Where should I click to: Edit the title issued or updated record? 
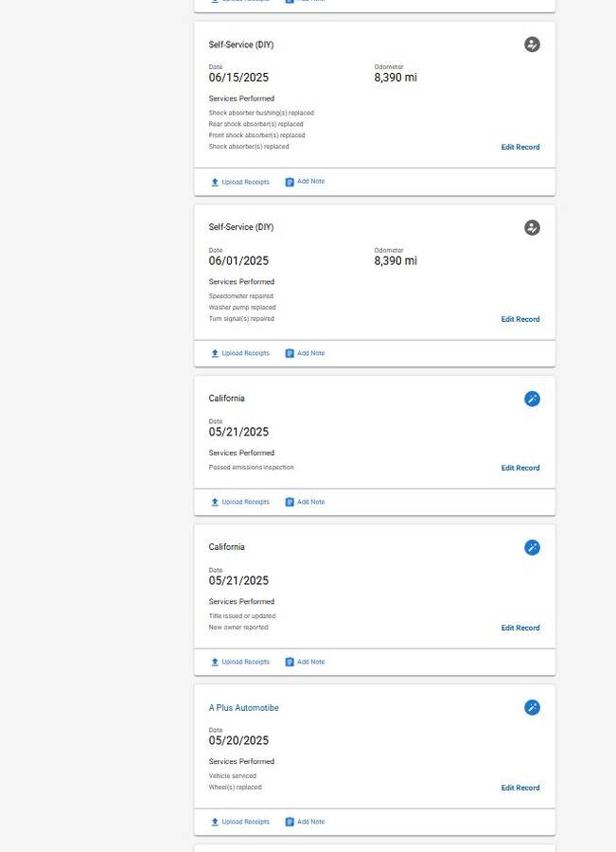[x=520, y=628]
